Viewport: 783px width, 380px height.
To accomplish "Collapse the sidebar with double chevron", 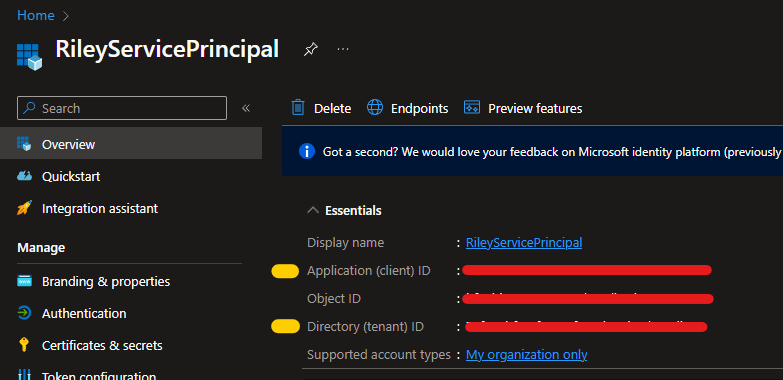I will click(246, 108).
